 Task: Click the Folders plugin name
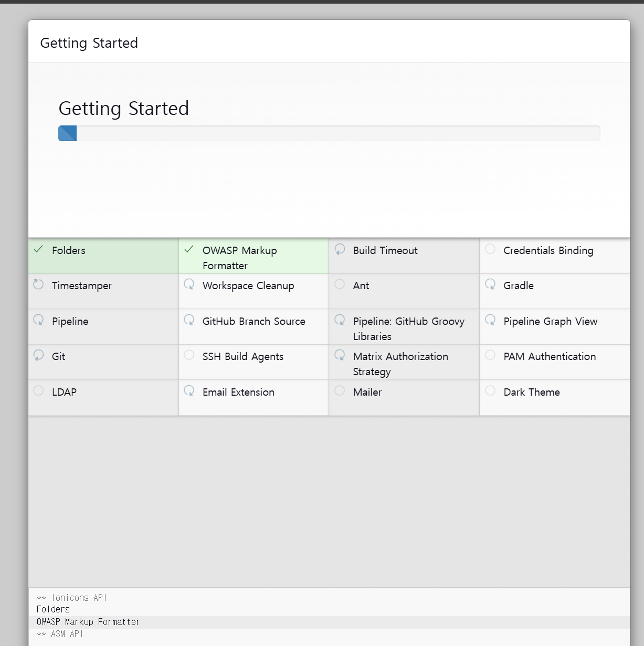[x=69, y=250]
